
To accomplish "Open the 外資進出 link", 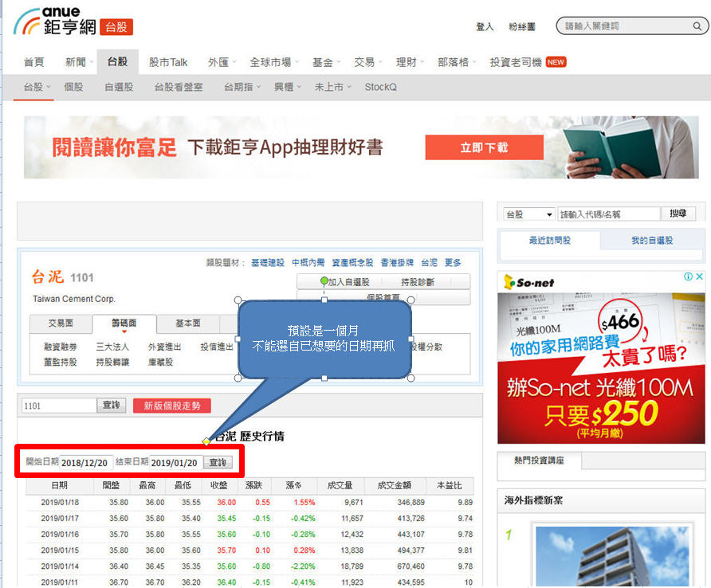I will coord(165,347).
